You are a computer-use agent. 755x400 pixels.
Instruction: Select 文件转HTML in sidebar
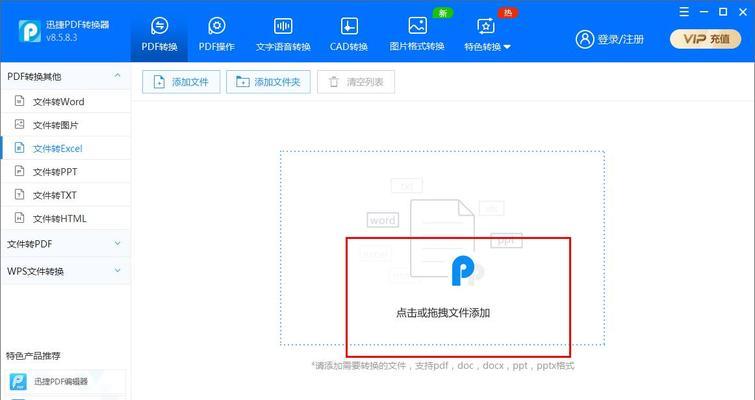coord(66,219)
